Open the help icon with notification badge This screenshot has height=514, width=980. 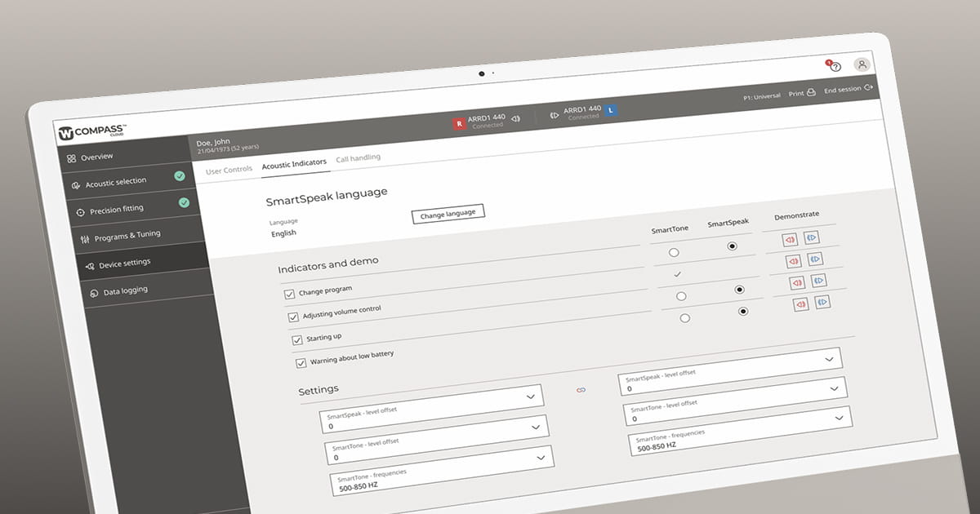pyautogui.click(x=833, y=65)
